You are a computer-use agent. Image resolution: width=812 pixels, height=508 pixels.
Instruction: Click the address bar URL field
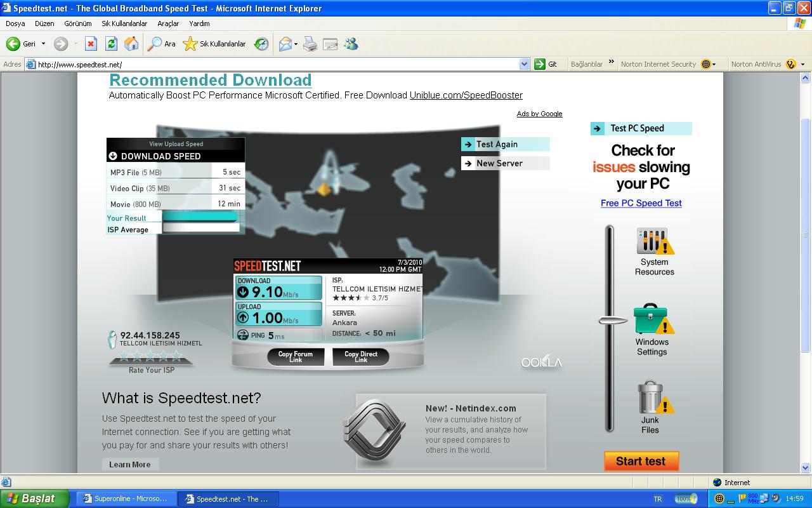tap(277, 64)
